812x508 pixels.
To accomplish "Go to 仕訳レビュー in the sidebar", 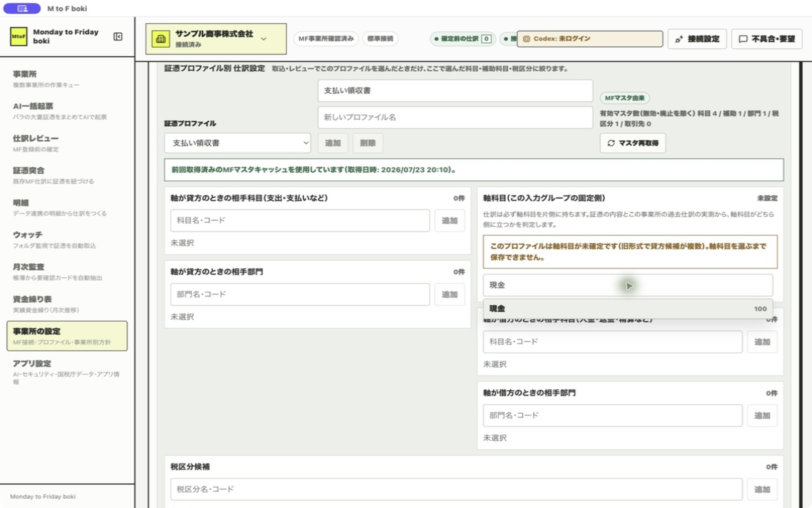I will tap(67, 143).
